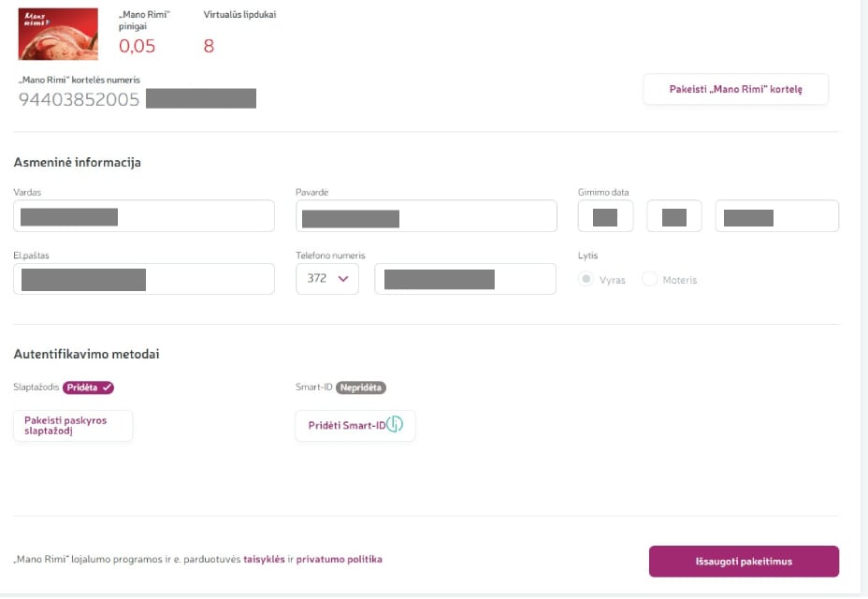Click the Pavardė input field
This screenshot has height=599, width=868.
(x=426, y=216)
